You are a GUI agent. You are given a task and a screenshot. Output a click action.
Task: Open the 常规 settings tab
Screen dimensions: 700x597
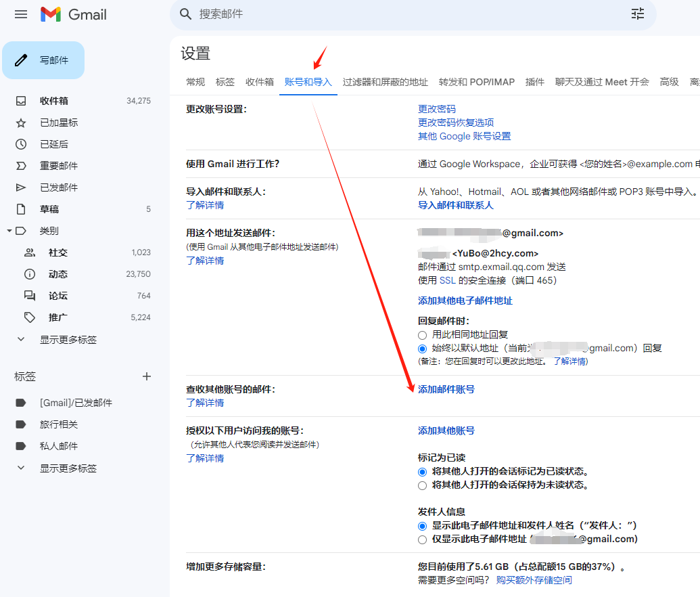(x=195, y=82)
